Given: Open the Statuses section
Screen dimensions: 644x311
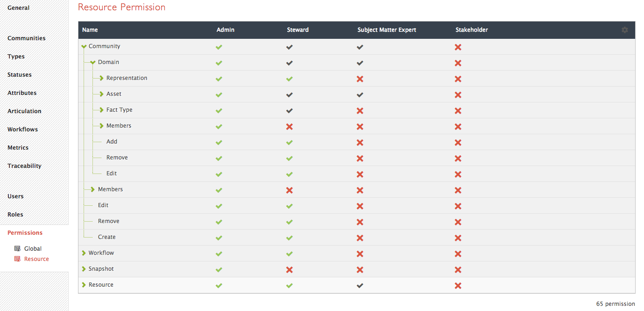Looking at the screenshot, I should 20,75.
